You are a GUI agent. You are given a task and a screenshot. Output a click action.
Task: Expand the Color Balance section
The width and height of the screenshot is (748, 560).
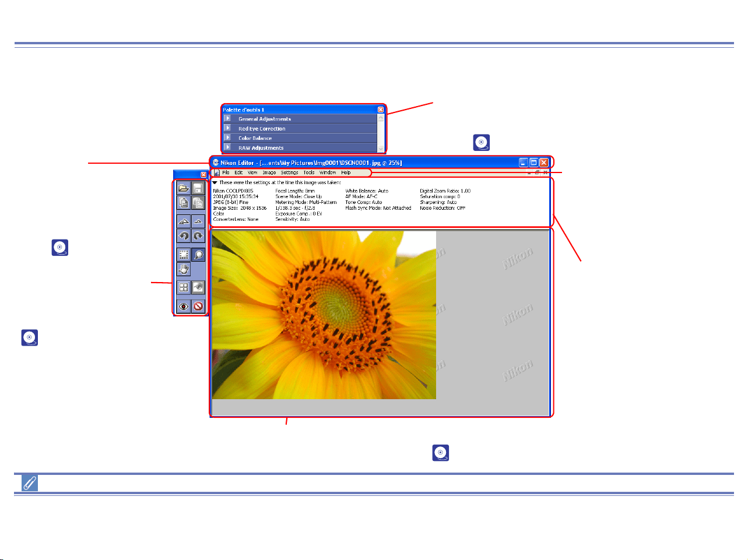tap(227, 138)
